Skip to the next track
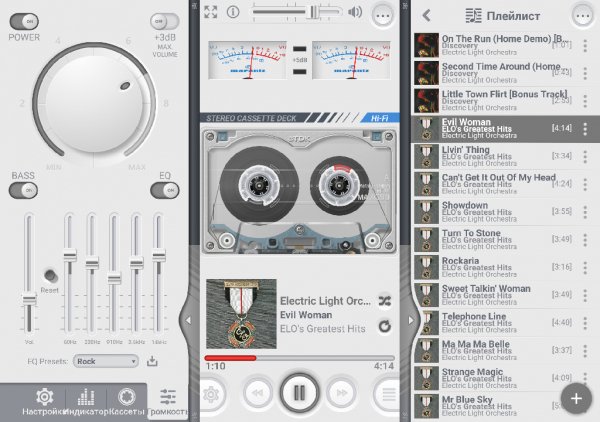Image resolution: width=600 pixels, height=422 pixels. pyautogui.click(x=341, y=393)
